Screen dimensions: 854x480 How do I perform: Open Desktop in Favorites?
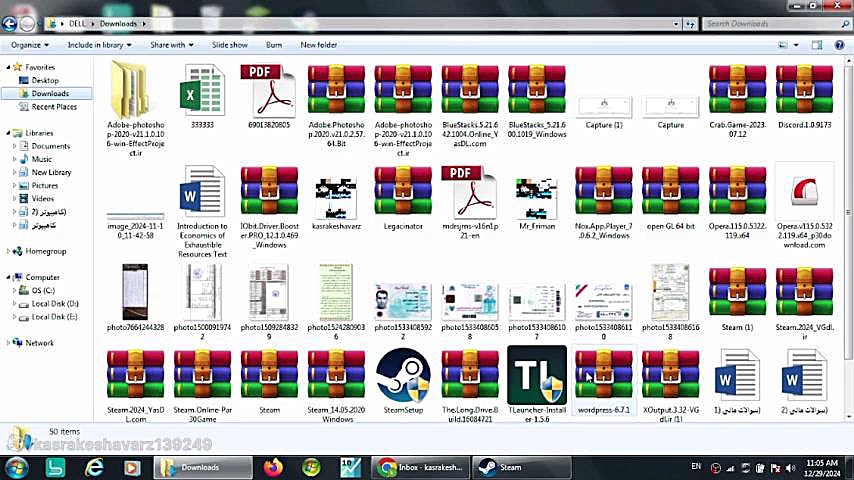coord(45,80)
